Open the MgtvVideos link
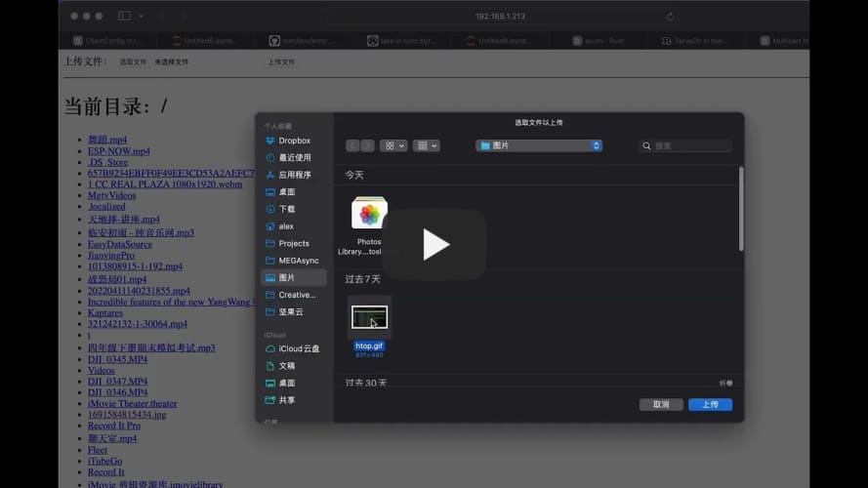 [112, 195]
